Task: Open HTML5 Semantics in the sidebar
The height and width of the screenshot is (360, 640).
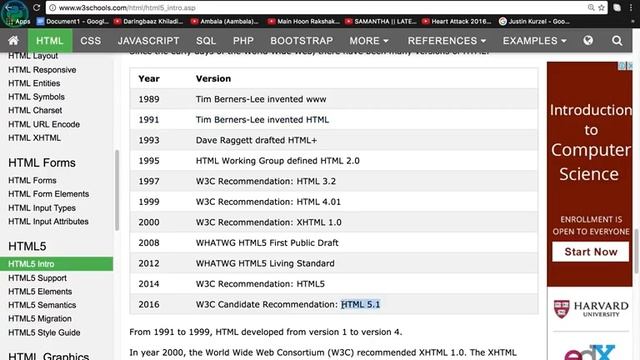Action: click(42, 305)
